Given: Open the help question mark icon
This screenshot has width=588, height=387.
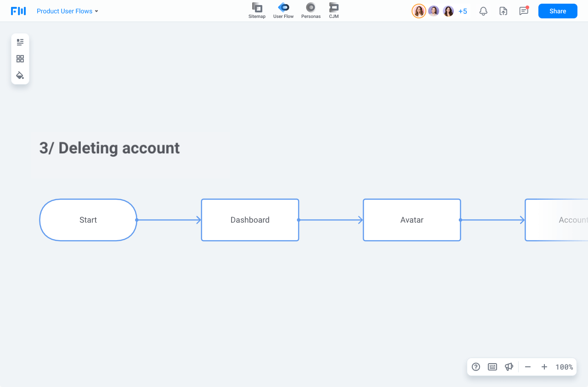Looking at the screenshot, I should coord(476,367).
